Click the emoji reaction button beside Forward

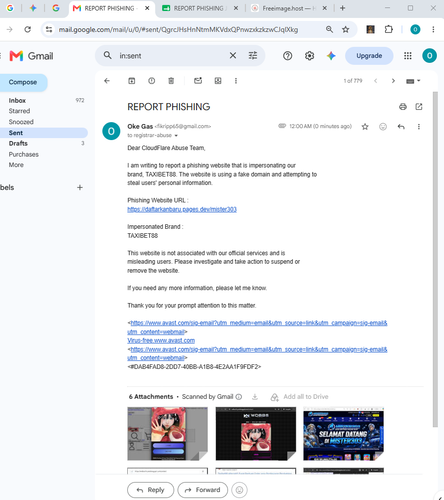(x=239, y=490)
